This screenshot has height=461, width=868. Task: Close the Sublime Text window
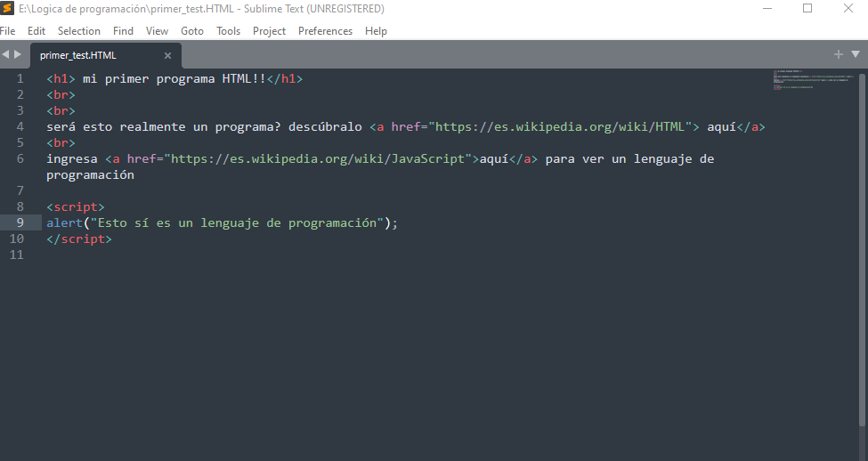point(848,8)
